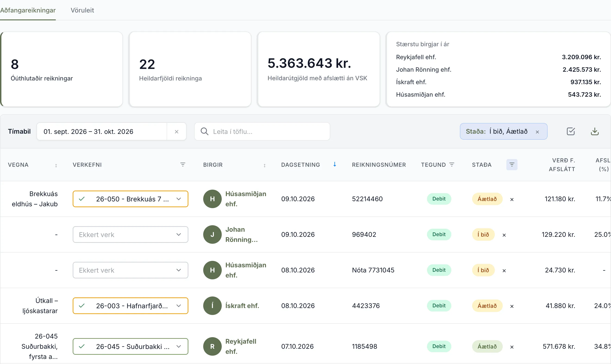Viewport: 611px width, 364px height.
Task: Click the J avatar for Johan Rönning
Action: tap(212, 234)
